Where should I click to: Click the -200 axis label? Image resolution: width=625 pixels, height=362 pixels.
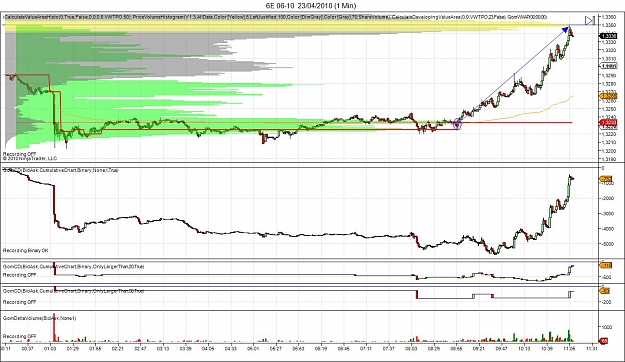[x=606, y=302]
